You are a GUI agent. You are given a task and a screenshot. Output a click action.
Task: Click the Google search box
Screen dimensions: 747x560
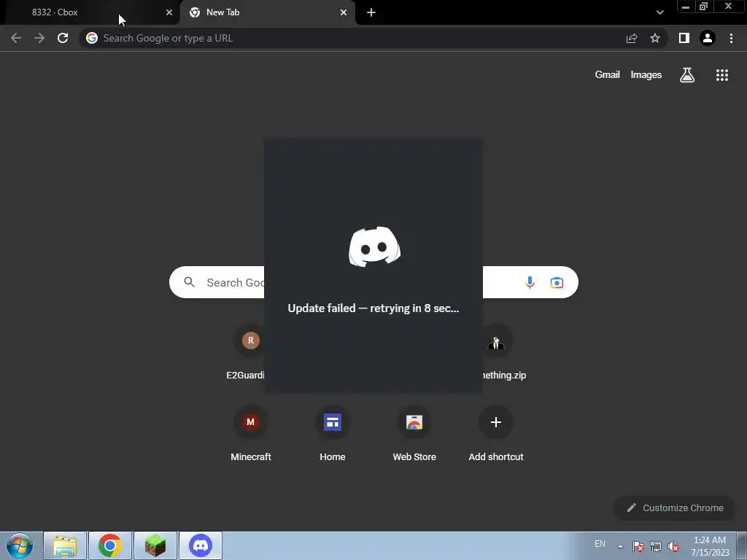[373, 282]
